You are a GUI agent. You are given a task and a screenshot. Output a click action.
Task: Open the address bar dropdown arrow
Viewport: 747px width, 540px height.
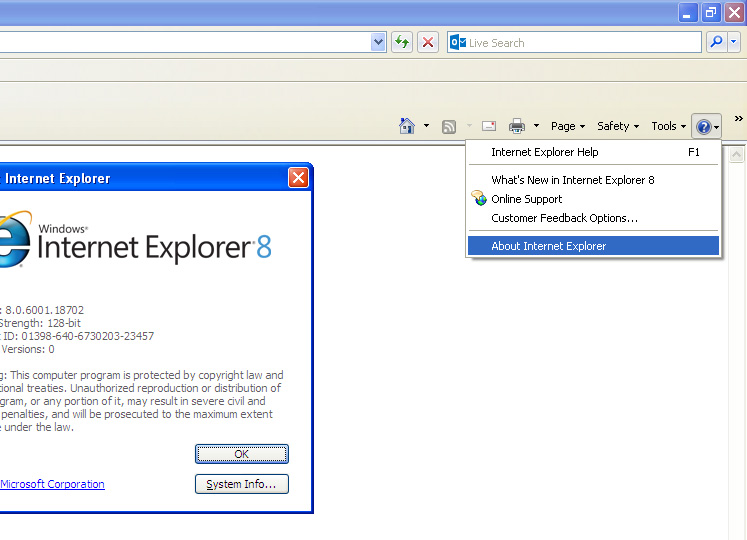(378, 42)
